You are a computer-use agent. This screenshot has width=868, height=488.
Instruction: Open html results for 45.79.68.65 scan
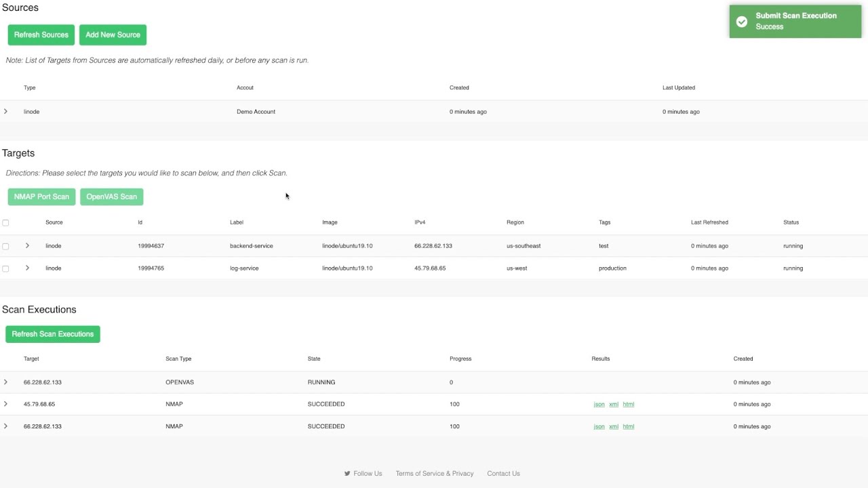tap(629, 405)
